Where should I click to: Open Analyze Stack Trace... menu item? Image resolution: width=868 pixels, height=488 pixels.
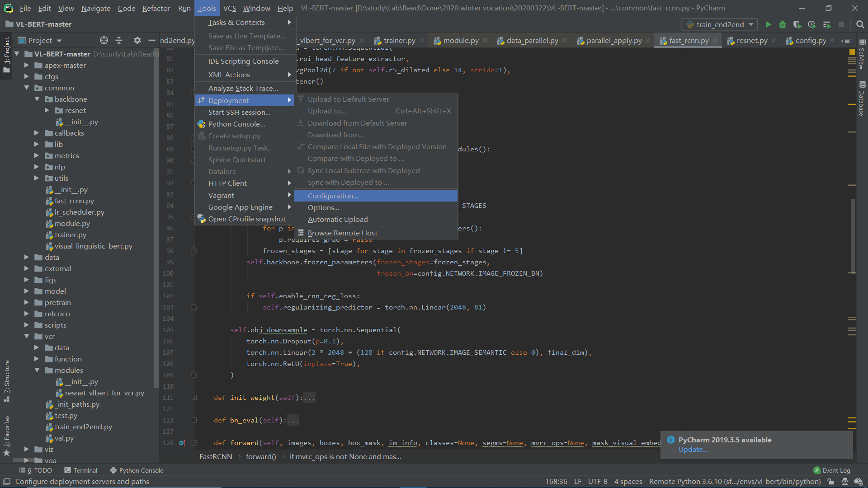coord(244,88)
